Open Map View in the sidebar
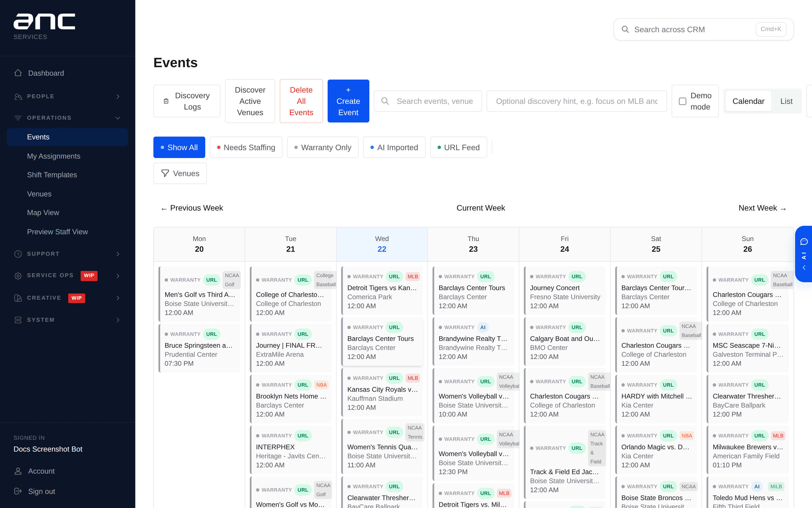This screenshot has width=812, height=508. coord(43,213)
